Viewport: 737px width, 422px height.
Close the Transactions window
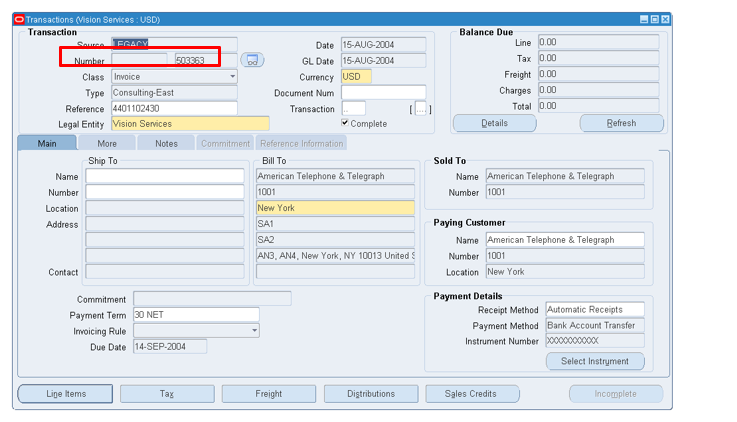pyautogui.click(x=665, y=19)
